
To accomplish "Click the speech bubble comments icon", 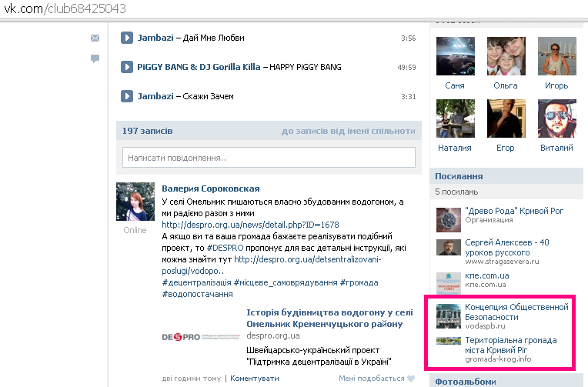I will pyautogui.click(x=95, y=58).
